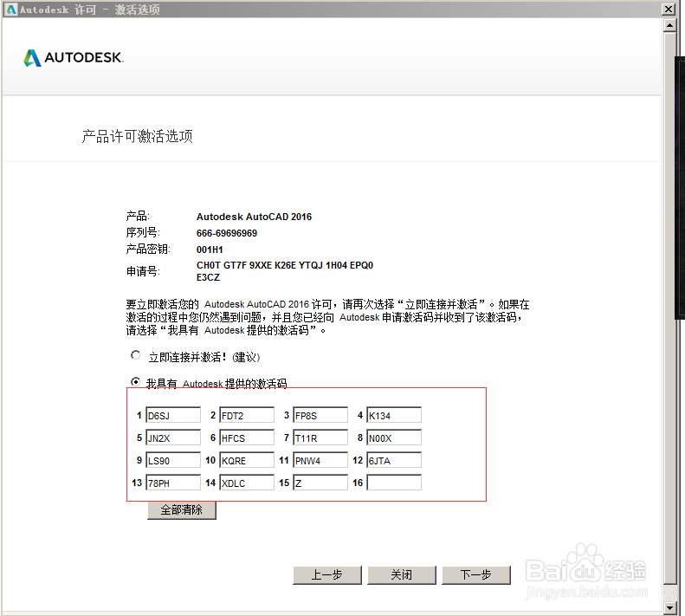Go back with the 上一步 button
This screenshot has height=616, width=685.
tap(327, 575)
